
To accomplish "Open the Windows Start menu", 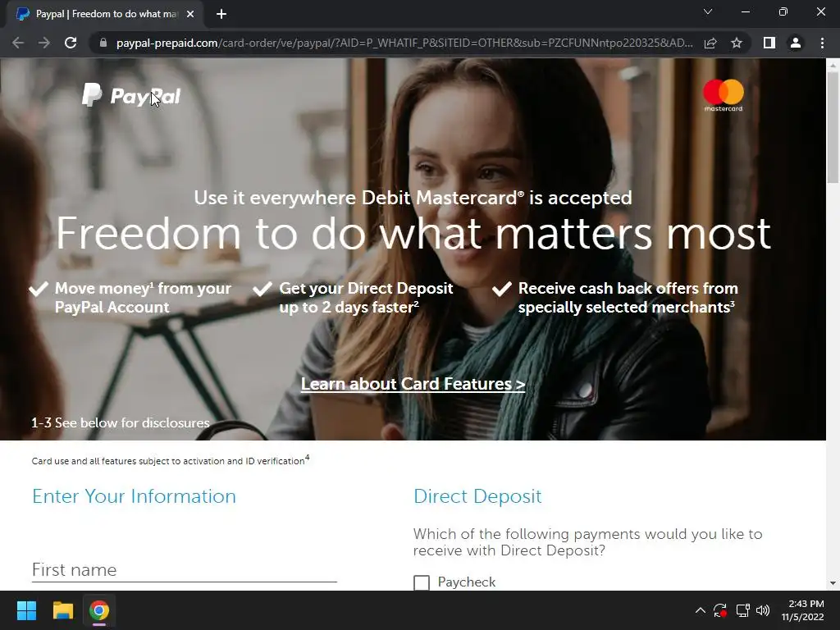I will coord(26,610).
